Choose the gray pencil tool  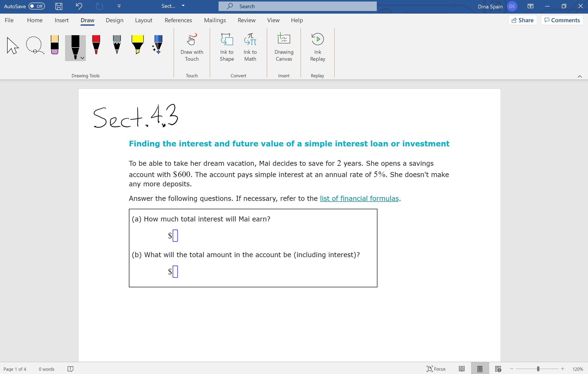[117, 45]
